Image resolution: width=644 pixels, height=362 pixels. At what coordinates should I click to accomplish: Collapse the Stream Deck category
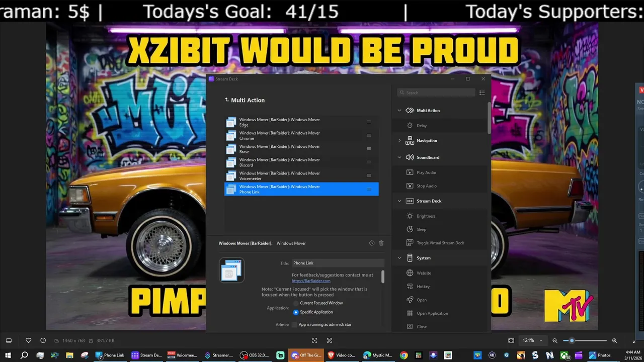tap(399, 201)
